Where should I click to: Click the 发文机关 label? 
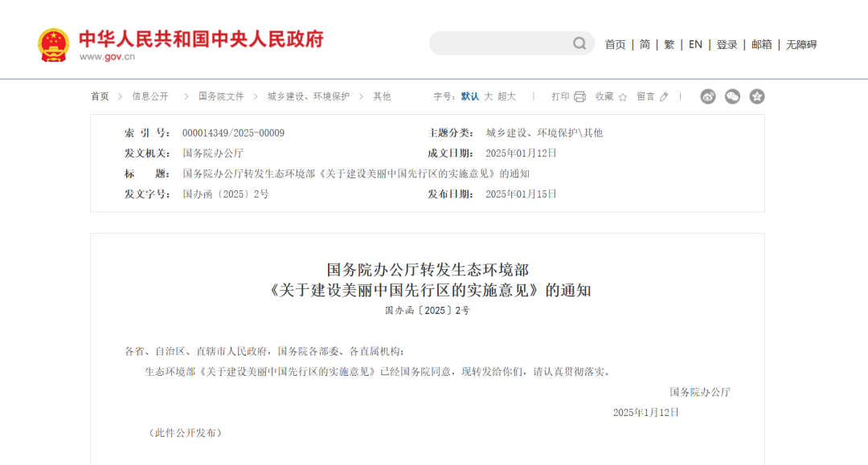[x=147, y=153]
